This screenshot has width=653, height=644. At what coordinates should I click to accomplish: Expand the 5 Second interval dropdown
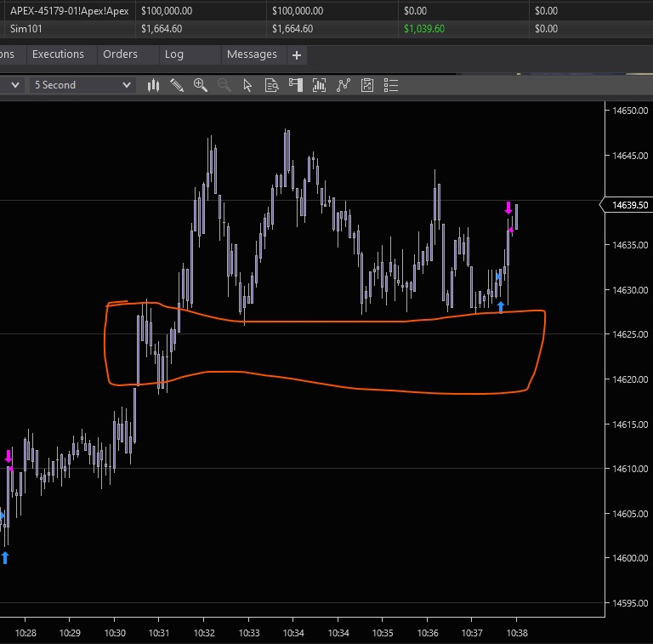pos(127,85)
